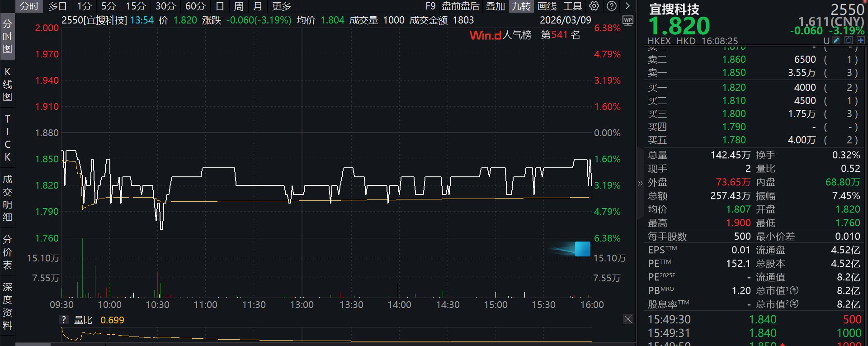Click the blue pencil edit icon
868x346 pixels.
tap(836, 41)
